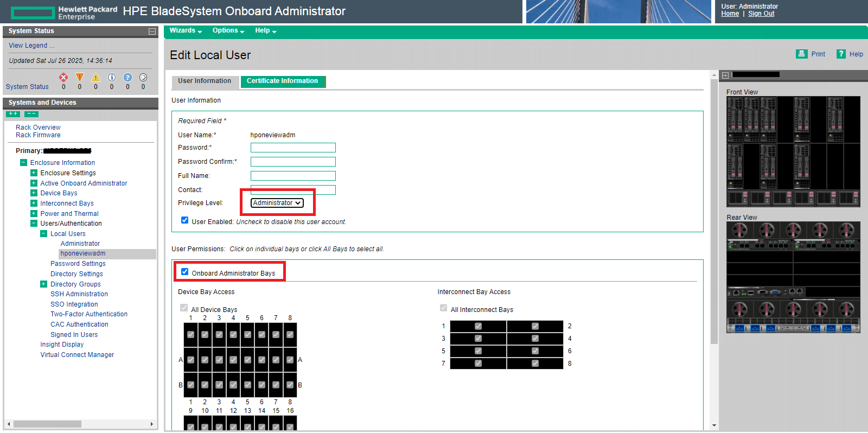Toggle interconnect bay 2 checkbox

(x=535, y=326)
